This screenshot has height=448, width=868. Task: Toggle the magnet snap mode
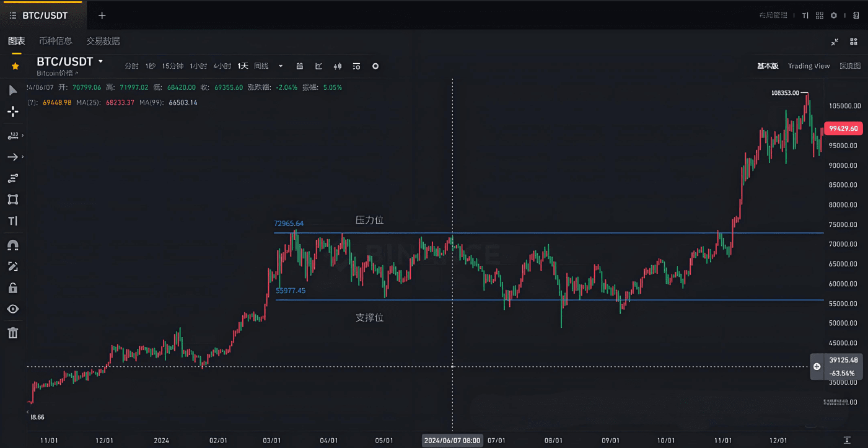12,245
